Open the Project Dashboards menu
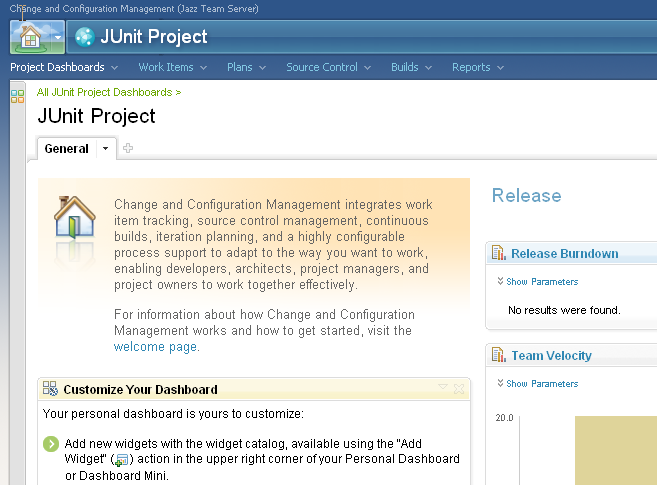Viewport: 657px width, 485px height. [x=57, y=67]
